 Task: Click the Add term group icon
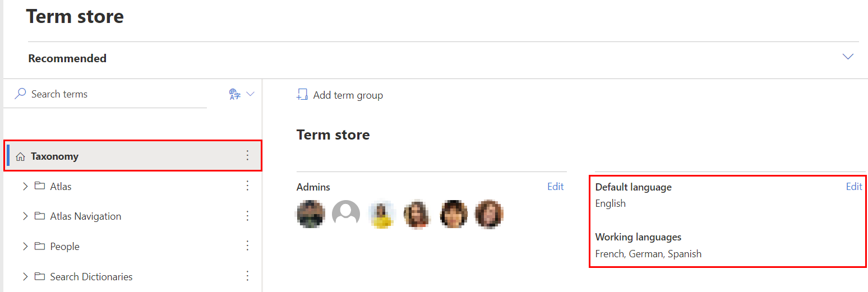pyautogui.click(x=303, y=95)
